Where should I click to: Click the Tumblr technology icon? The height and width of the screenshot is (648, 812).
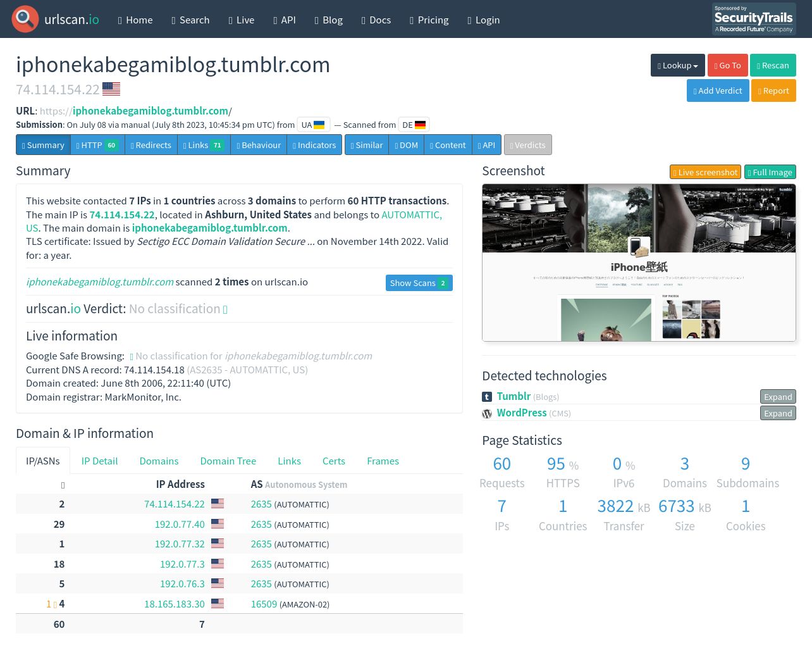(487, 397)
